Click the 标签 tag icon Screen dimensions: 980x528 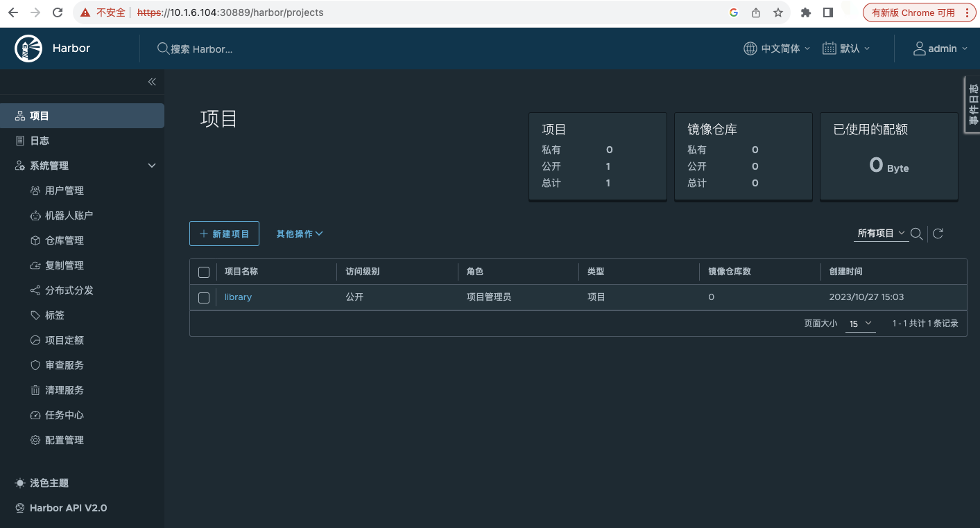point(35,315)
